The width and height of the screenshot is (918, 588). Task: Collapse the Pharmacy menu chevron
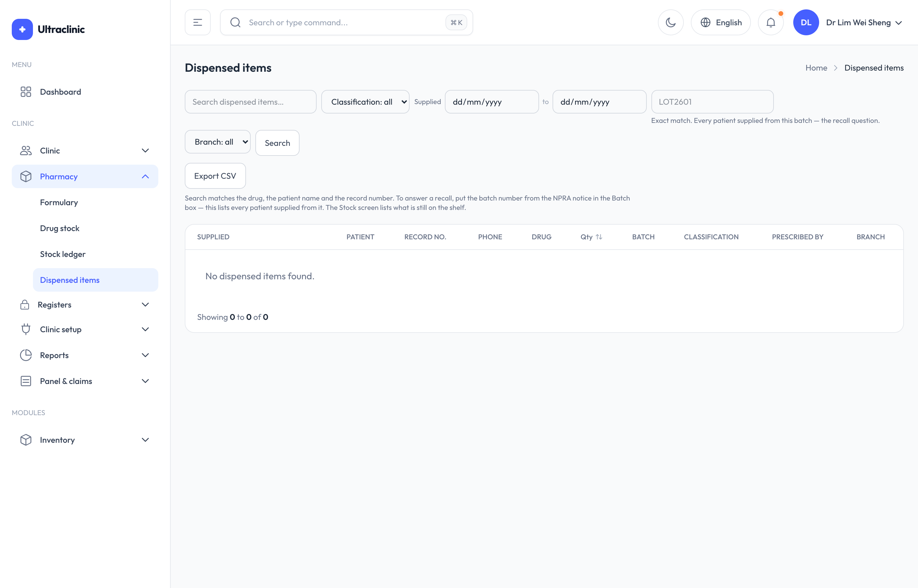(x=145, y=176)
